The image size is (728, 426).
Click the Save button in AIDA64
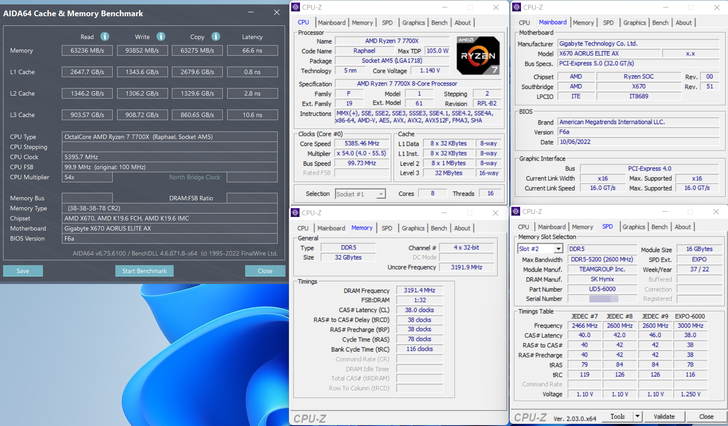coord(23,271)
